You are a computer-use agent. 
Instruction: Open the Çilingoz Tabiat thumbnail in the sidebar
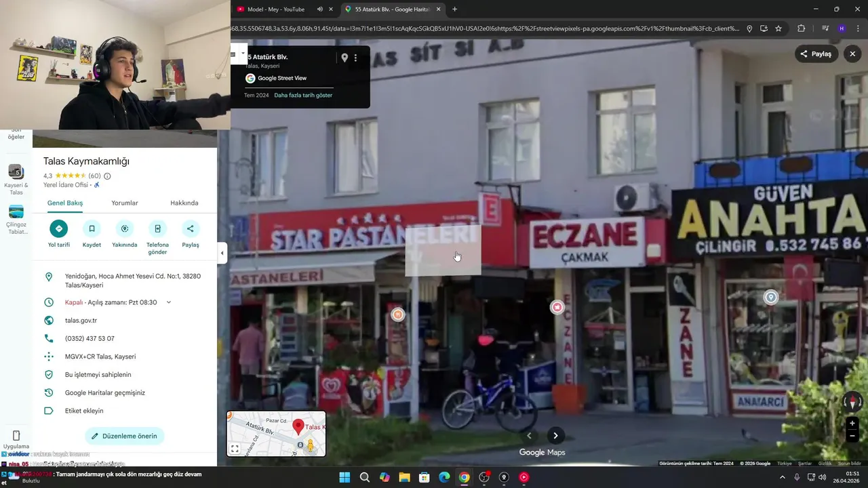click(16, 212)
